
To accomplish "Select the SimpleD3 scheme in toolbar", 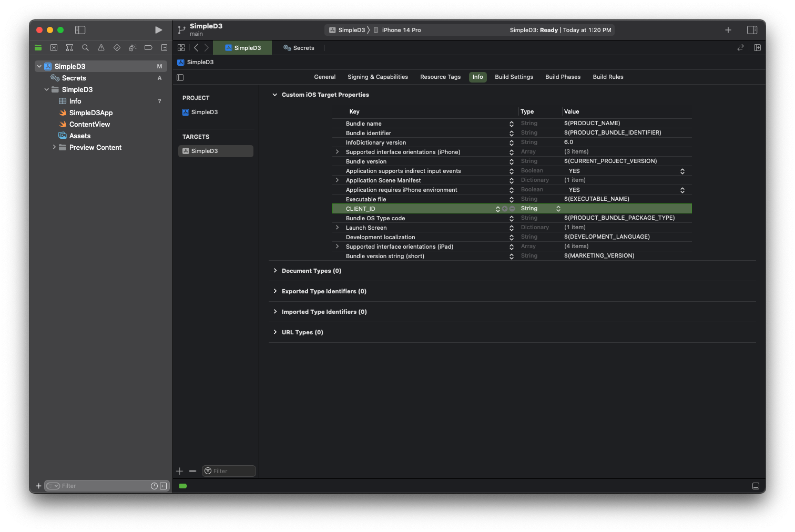I will click(347, 30).
